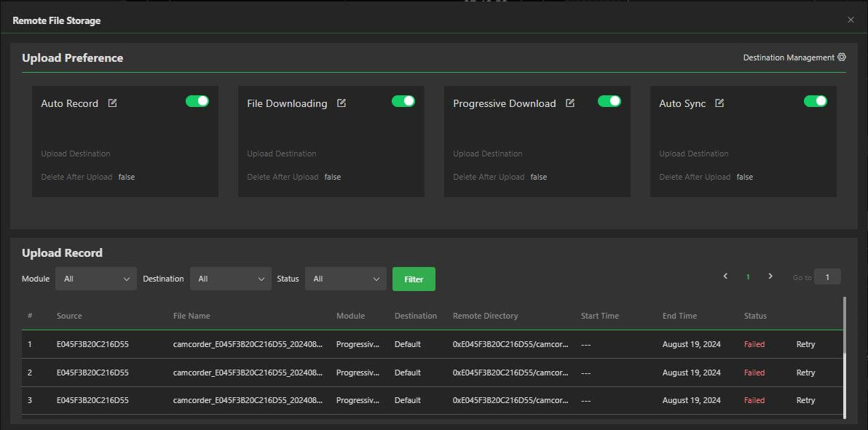This screenshot has height=430, width=868.
Task: Go to previous page with left arrow
Action: [725, 276]
